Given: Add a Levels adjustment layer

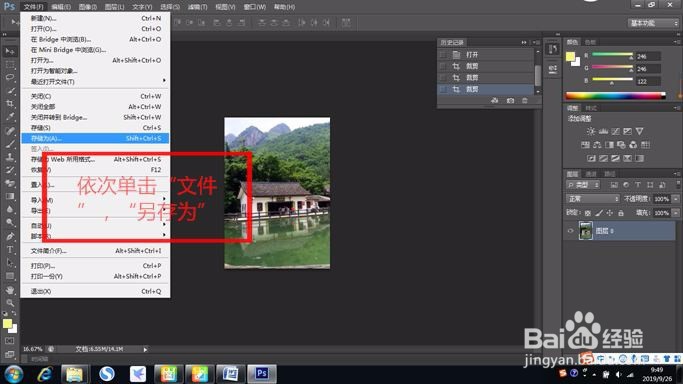Looking at the screenshot, I should click(x=603, y=131).
